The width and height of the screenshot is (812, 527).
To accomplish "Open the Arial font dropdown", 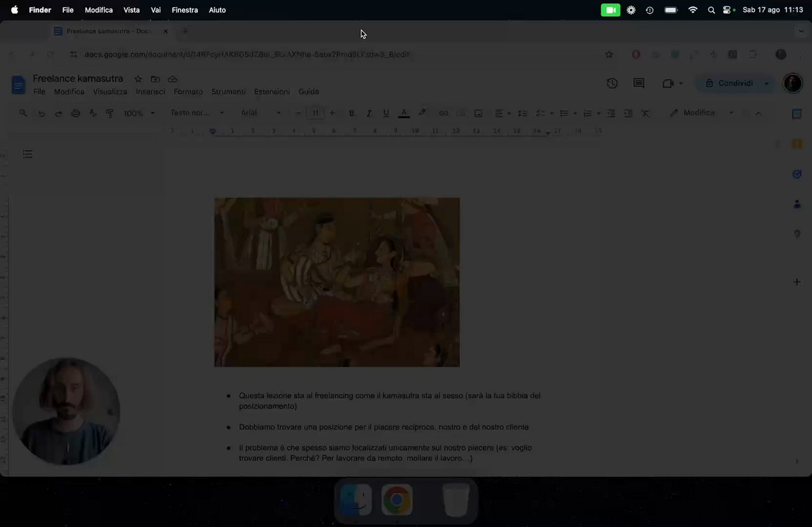I will (x=261, y=113).
